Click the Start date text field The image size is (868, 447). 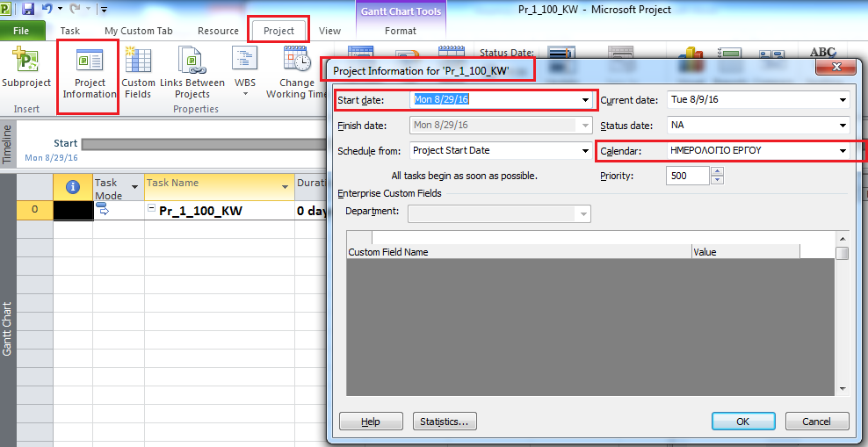(x=494, y=101)
